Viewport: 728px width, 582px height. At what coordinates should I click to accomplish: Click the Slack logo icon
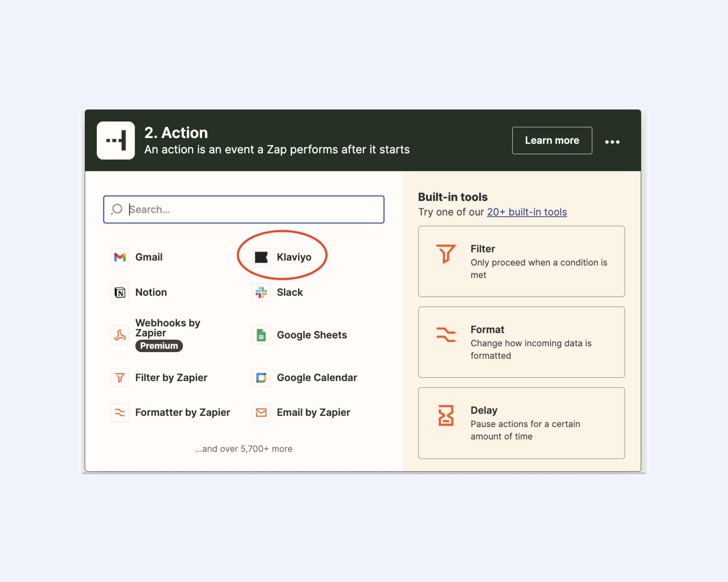261,292
